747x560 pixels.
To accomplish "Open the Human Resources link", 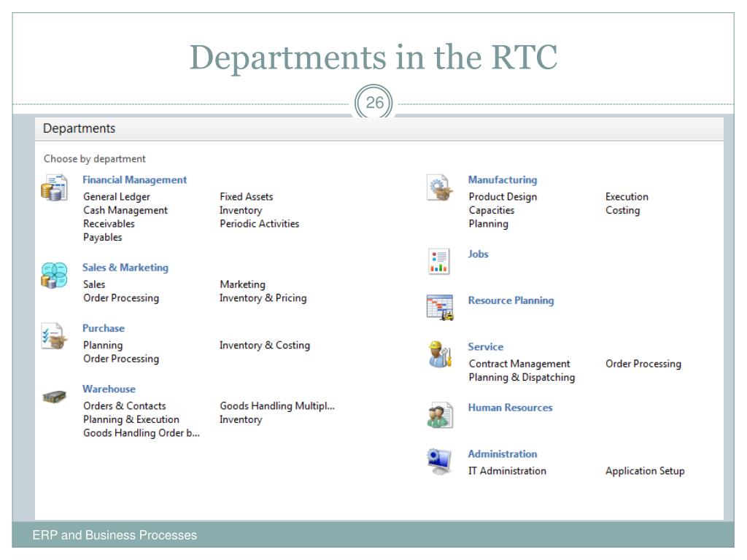I will tap(510, 408).
